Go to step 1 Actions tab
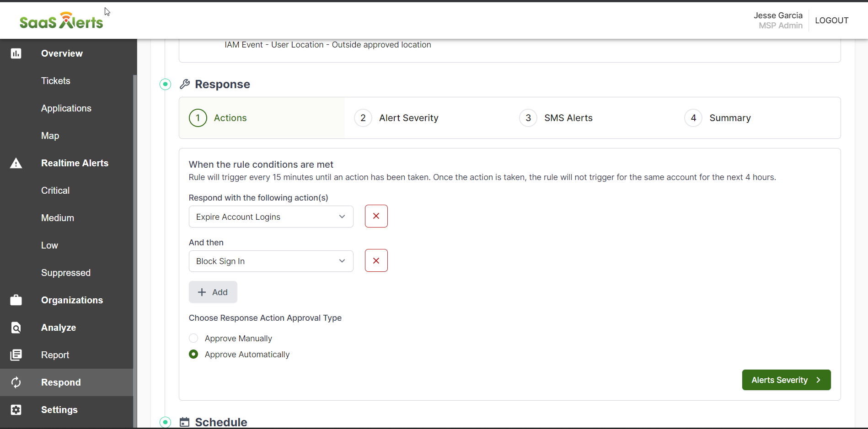 click(x=262, y=118)
